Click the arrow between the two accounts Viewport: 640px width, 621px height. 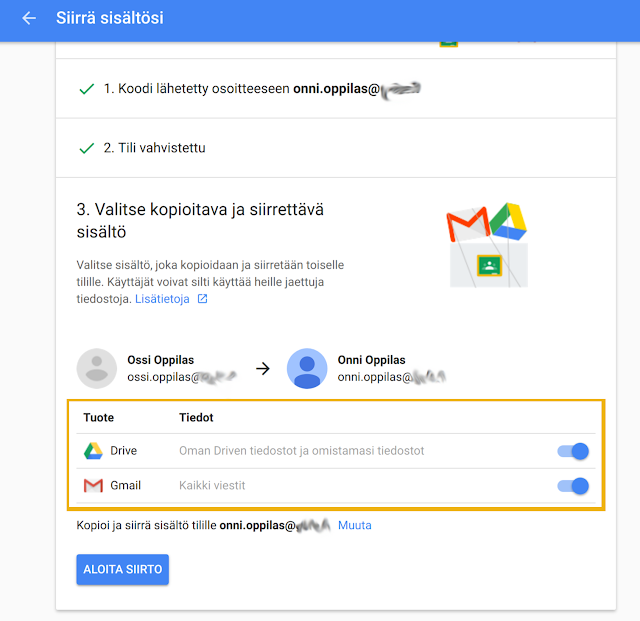pos(263,368)
